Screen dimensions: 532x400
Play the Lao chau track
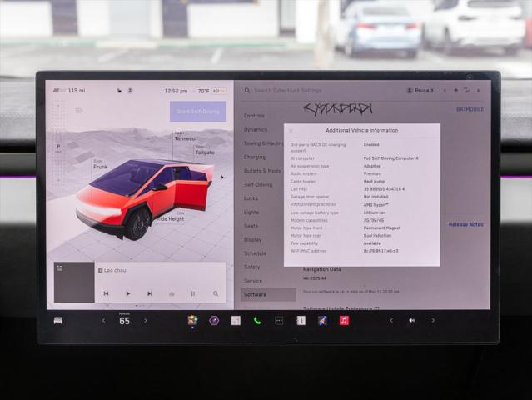[x=128, y=293]
